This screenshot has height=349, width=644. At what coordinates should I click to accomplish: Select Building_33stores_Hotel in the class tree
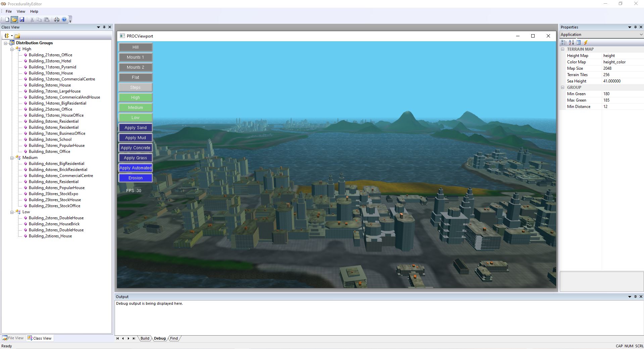pyautogui.click(x=50, y=61)
